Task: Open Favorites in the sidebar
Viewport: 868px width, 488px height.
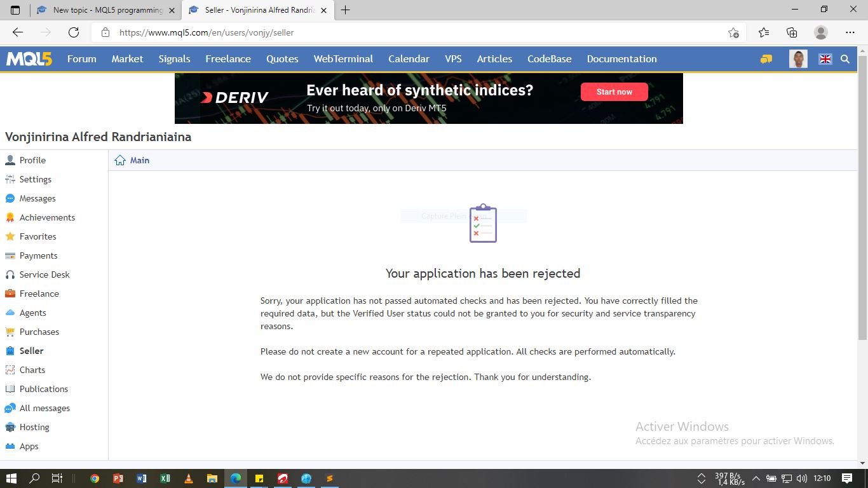Action: (x=31, y=236)
